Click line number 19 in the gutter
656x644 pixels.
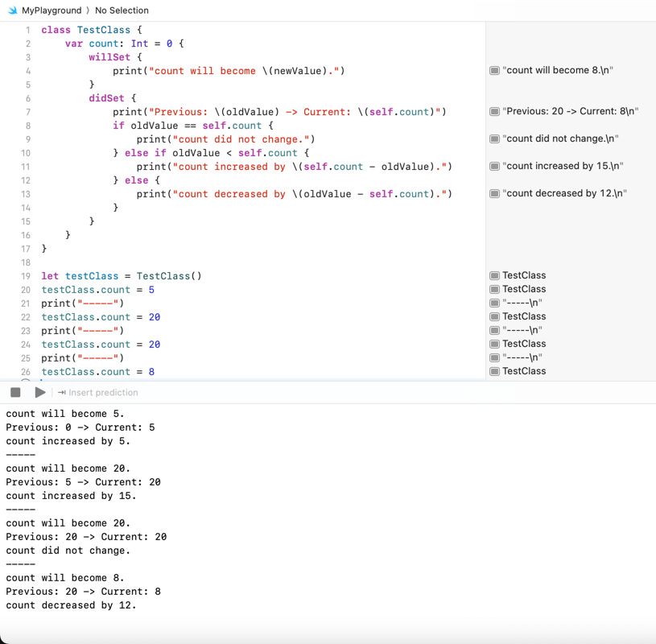tap(26, 276)
